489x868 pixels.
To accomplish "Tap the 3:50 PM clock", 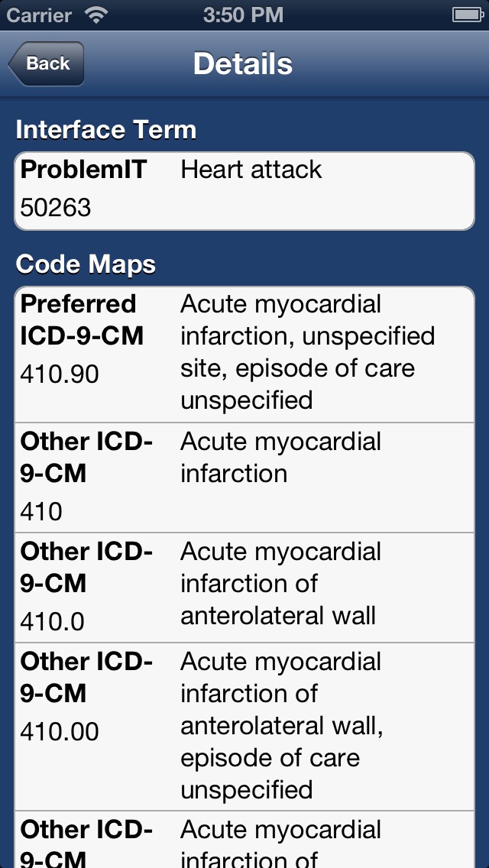I will coord(243,14).
